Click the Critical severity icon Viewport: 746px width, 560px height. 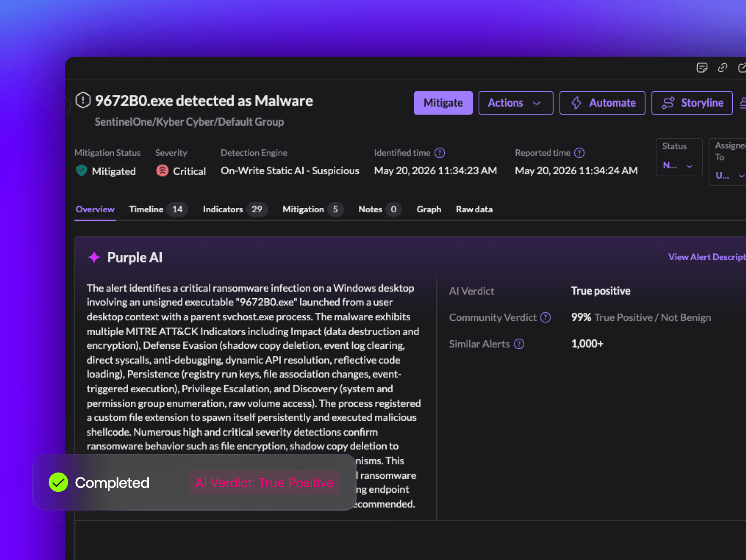click(x=162, y=171)
